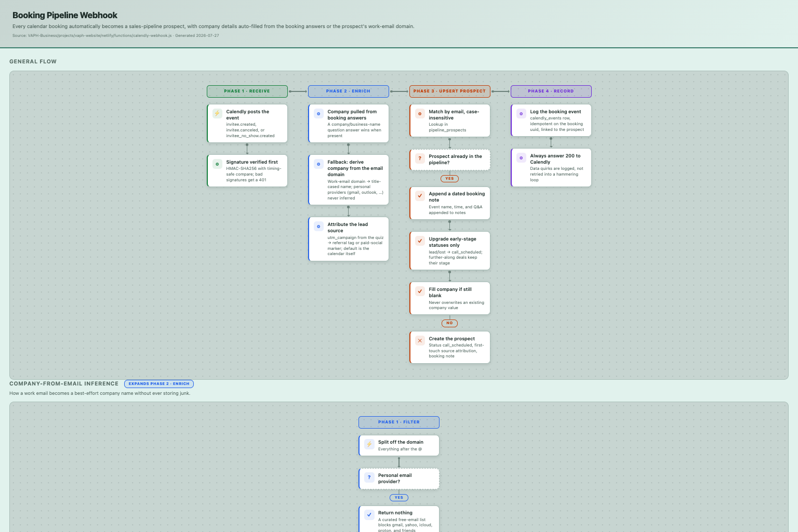Click the YES branch label under Prospect decision
798x532 pixels.
click(x=450, y=179)
